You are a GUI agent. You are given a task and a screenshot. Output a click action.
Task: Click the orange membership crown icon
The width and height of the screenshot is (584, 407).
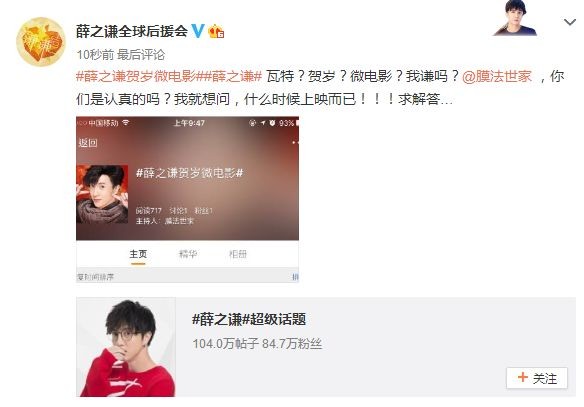point(216,31)
